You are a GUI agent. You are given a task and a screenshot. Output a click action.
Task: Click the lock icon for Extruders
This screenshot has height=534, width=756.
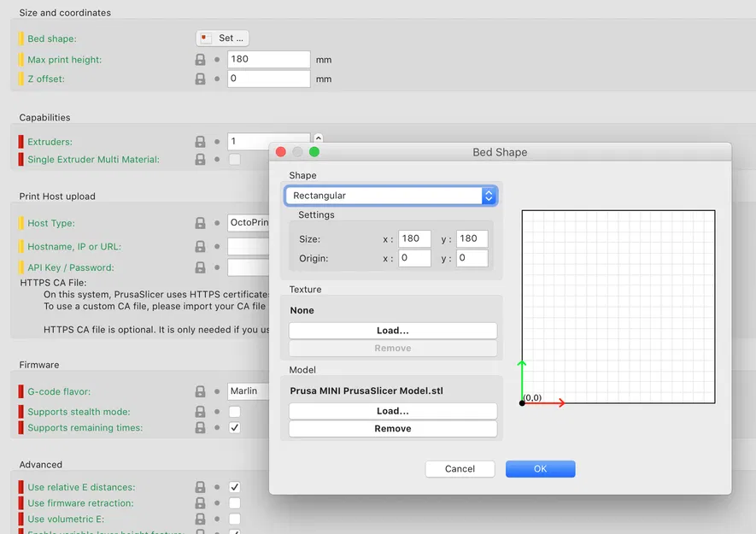click(200, 141)
